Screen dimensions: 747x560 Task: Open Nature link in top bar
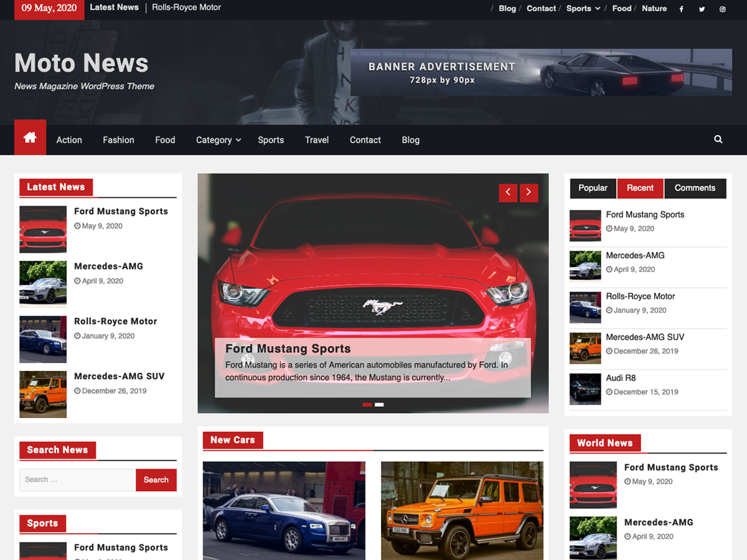[x=654, y=9]
